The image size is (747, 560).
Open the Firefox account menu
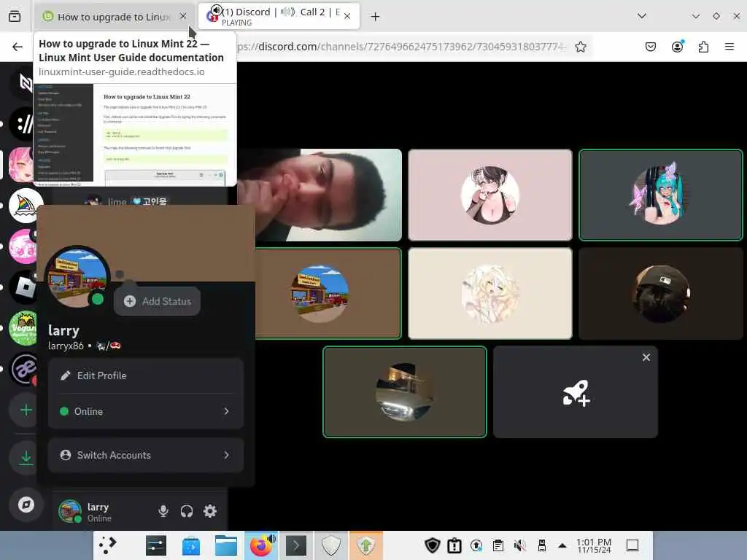tap(677, 47)
